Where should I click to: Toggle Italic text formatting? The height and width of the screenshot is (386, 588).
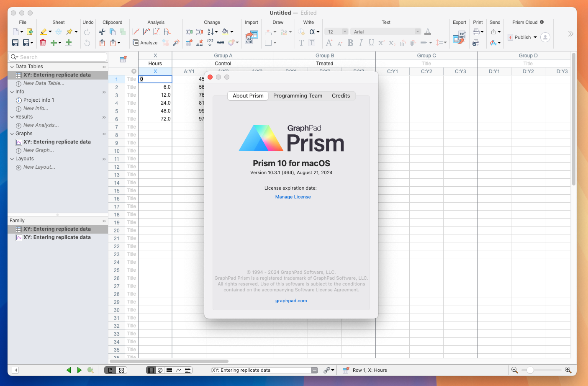361,43
